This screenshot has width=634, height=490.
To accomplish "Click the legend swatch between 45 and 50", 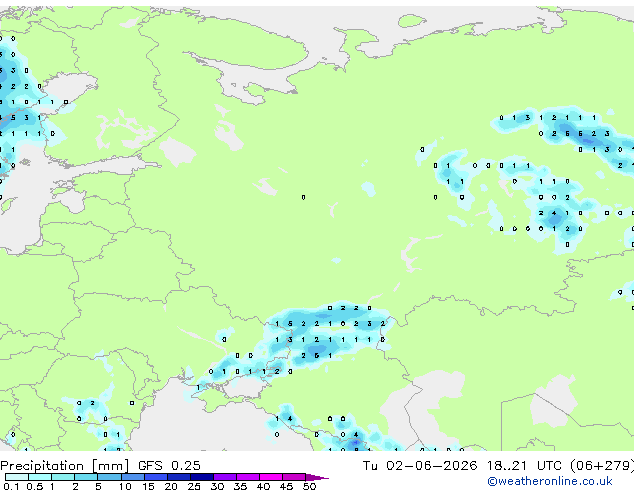I will point(294,477).
